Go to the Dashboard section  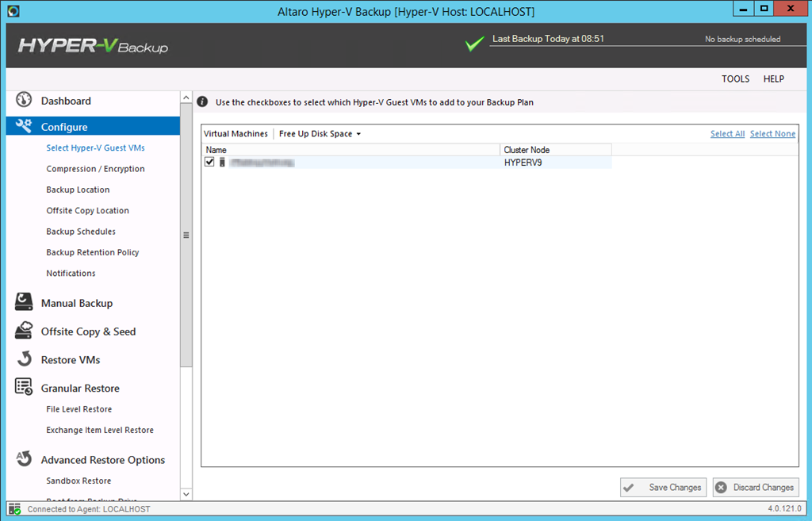[x=66, y=101]
